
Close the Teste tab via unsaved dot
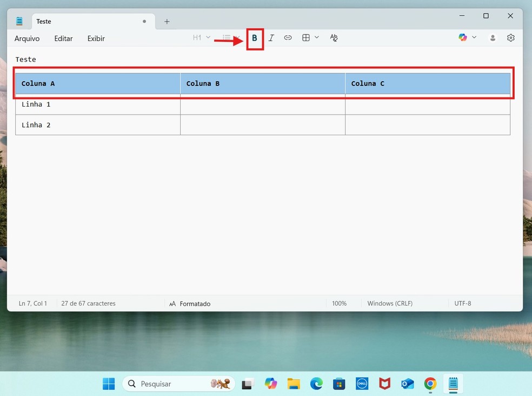[144, 22]
